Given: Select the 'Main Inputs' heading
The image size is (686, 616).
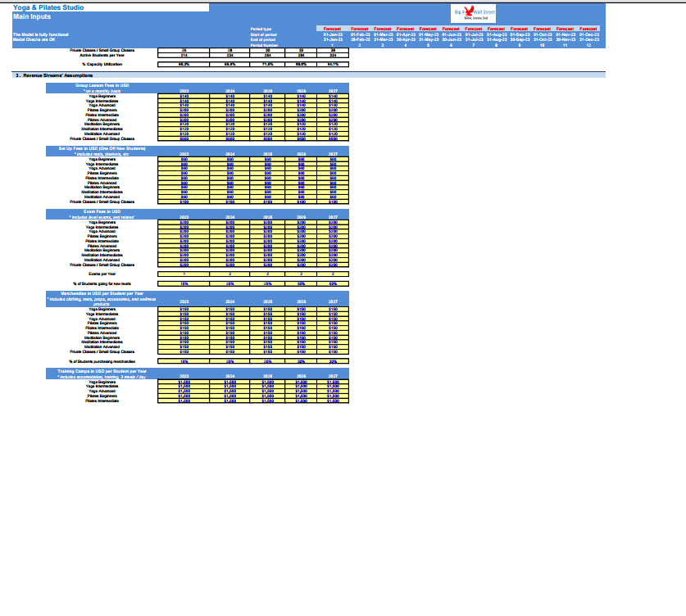Looking at the screenshot, I should coord(32,16).
